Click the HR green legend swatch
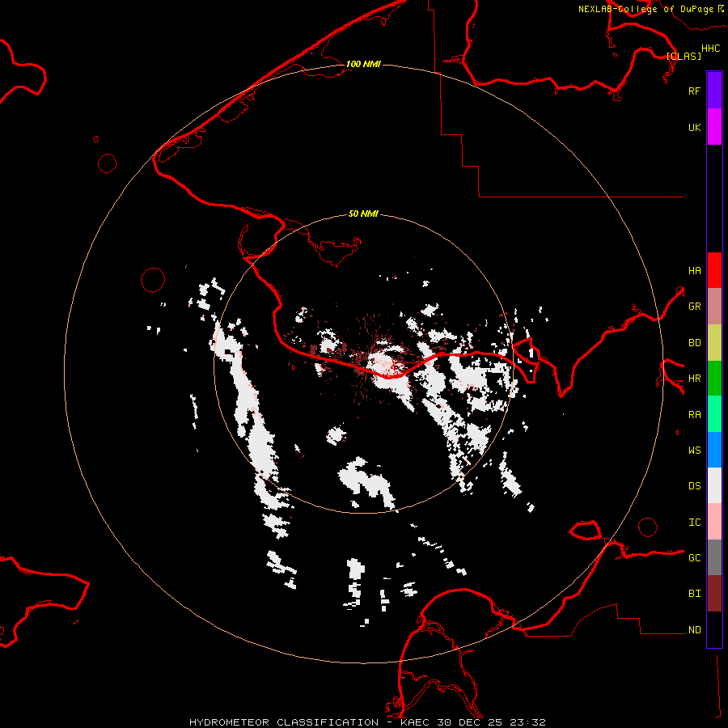The width and height of the screenshot is (728, 728). [x=714, y=379]
